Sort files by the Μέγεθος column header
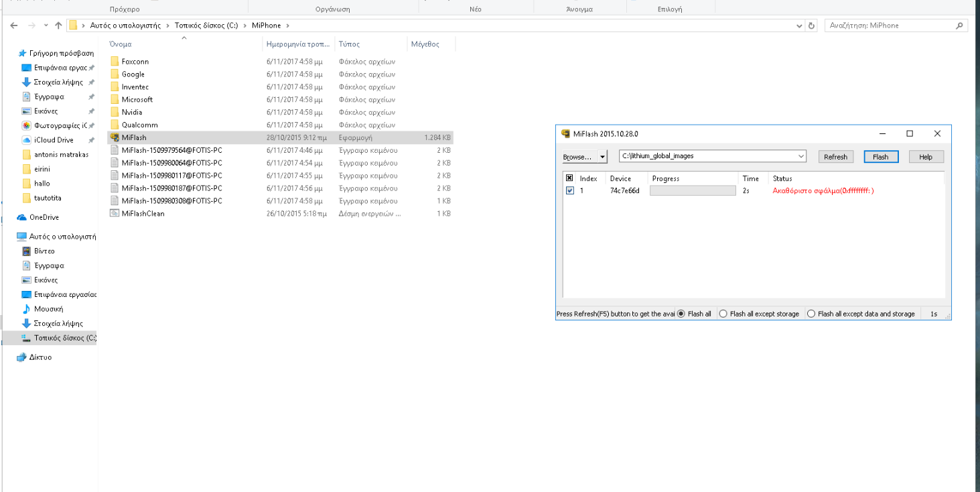This screenshot has width=980, height=492. pyautogui.click(x=425, y=44)
